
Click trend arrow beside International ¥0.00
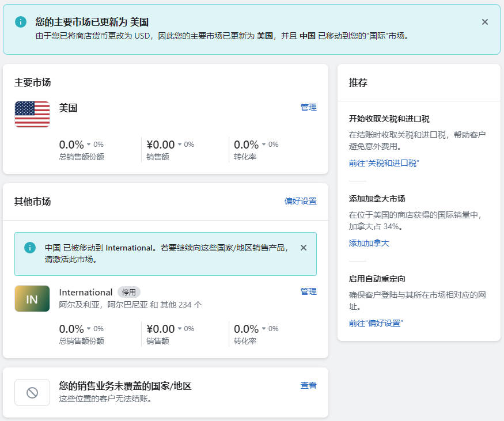180,328
